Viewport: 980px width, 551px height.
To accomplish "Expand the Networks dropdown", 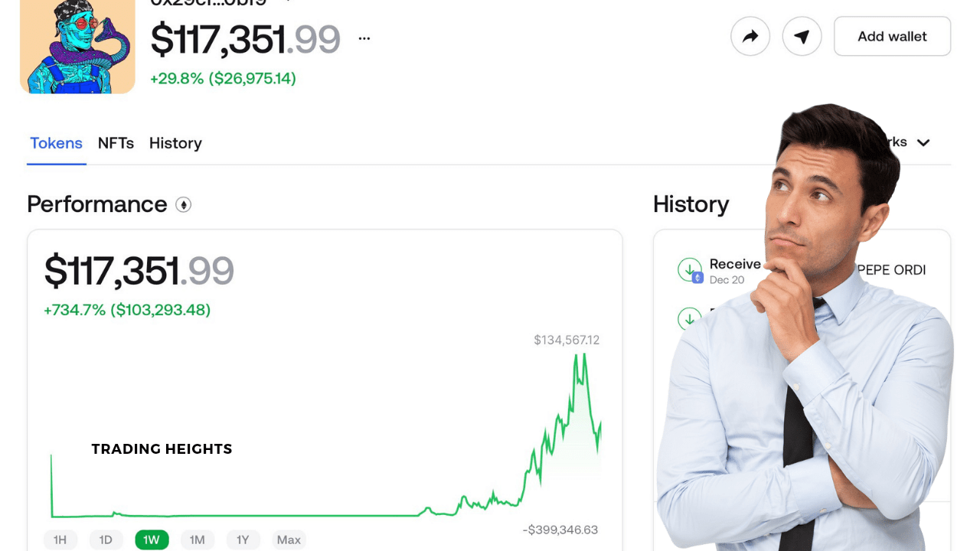I will tap(923, 142).
